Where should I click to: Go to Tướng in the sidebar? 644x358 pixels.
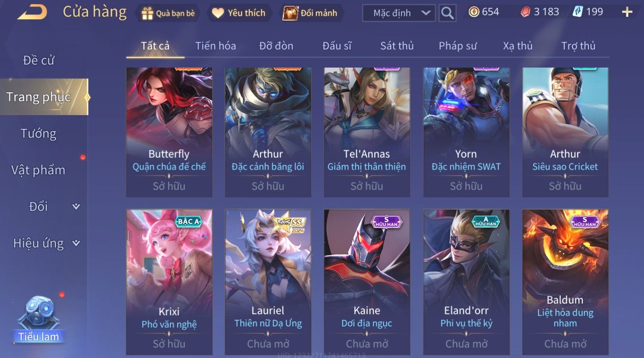coord(38,134)
